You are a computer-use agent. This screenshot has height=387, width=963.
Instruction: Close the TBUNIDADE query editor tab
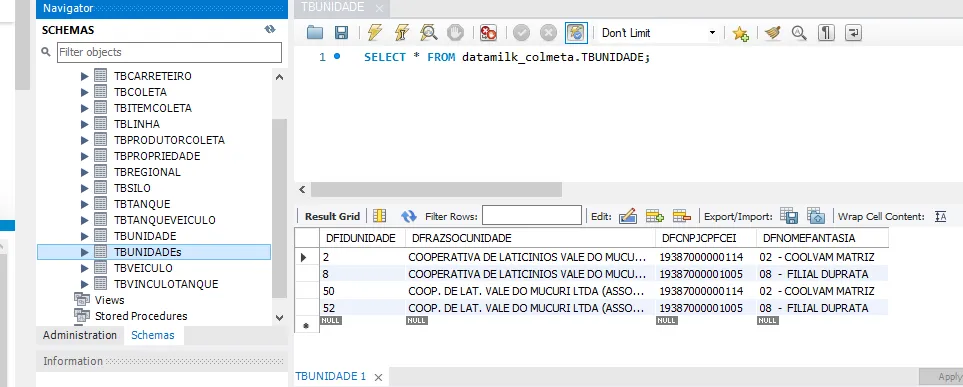(380, 9)
